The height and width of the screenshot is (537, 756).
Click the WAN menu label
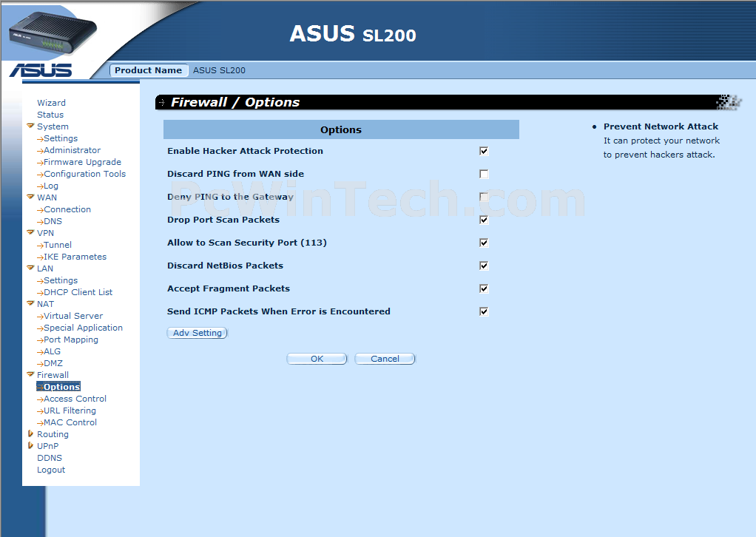tap(47, 197)
